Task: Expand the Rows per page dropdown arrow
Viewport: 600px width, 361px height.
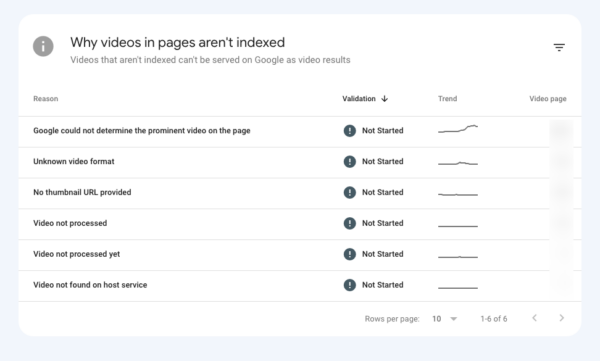Action: pos(454,319)
